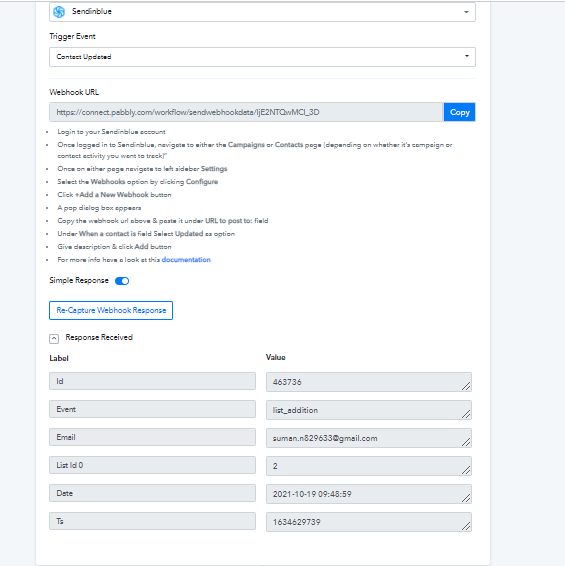Screen dimensions: 565x566
Task: Click resize handle of Id value field
Action: [466, 386]
